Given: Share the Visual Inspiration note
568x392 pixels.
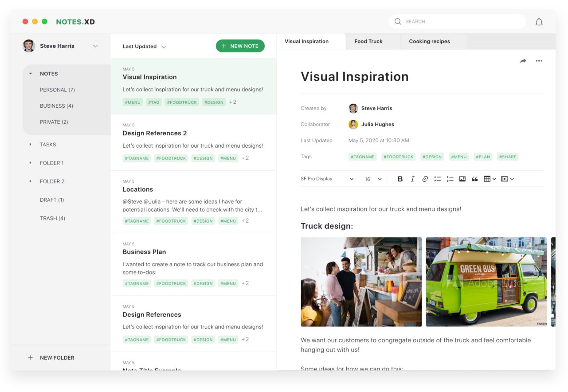Looking at the screenshot, I should coord(522,61).
